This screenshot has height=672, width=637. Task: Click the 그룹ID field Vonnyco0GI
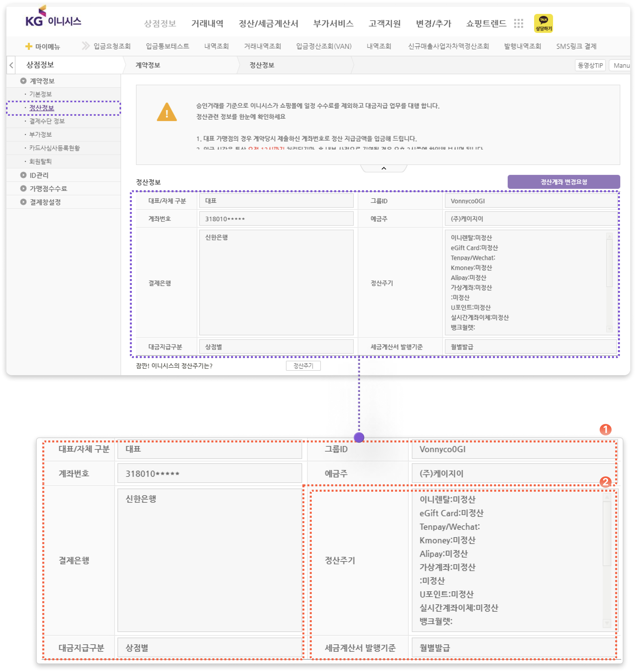pos(531,201)
